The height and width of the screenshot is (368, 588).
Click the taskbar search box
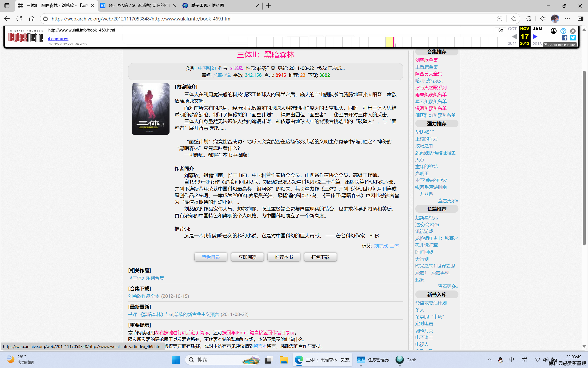tap(222, 360)
